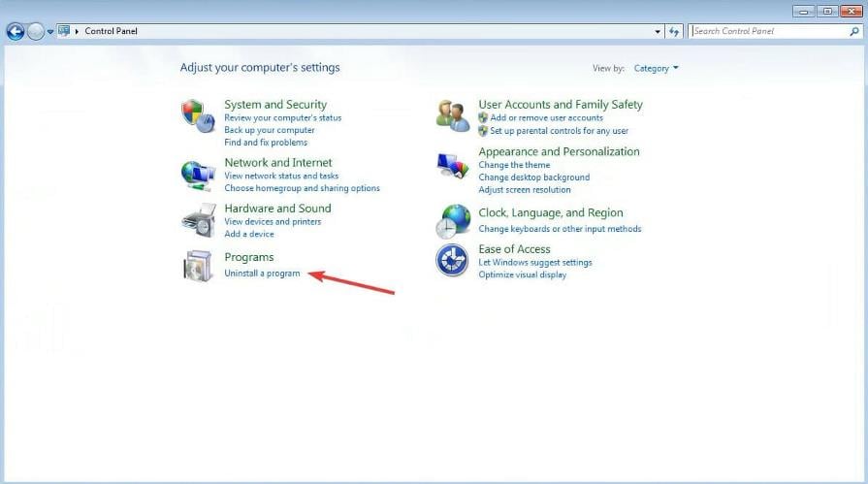Click shield icon beside Add or remove accounts
The height and width of the screenshot is (484, 868).
point(483,117)
